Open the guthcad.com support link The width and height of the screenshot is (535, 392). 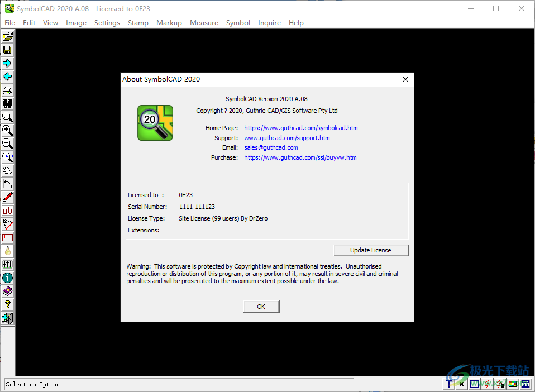[286, 138]
